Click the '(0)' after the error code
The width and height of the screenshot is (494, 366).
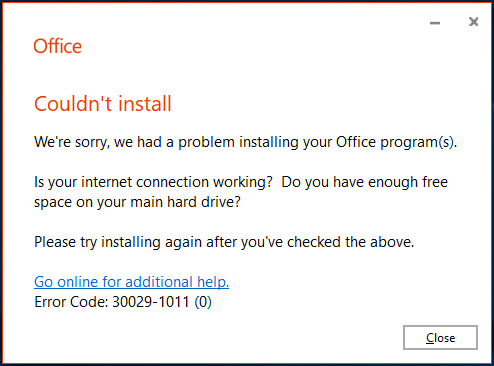tap(203, 302)
